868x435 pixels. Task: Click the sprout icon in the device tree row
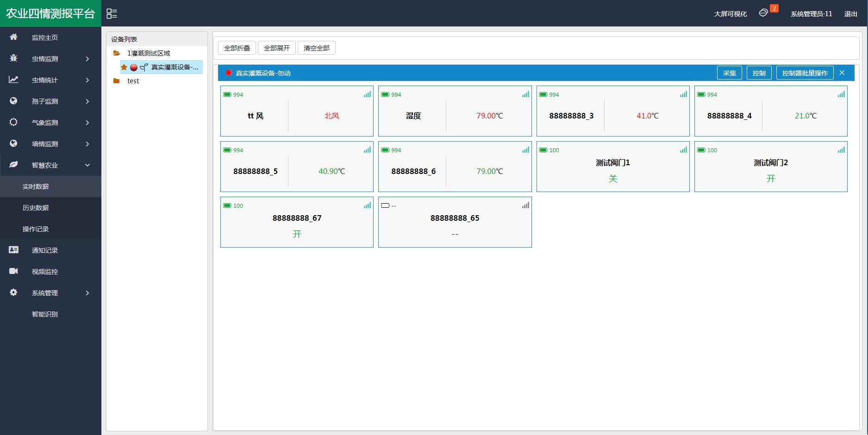click(x=144, y=68)
